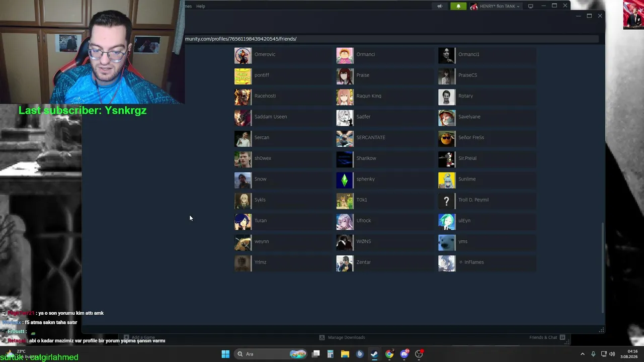Open friend profile SERCANTATE
Image resolution: width=644 pixels, height=362 pixels.
[x=384, y=138]
